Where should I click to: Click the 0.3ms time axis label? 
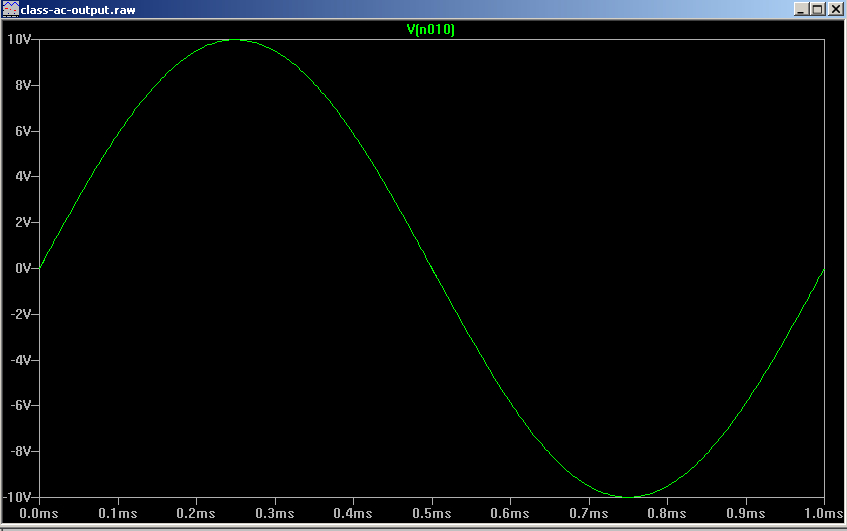tap(275, 513)
